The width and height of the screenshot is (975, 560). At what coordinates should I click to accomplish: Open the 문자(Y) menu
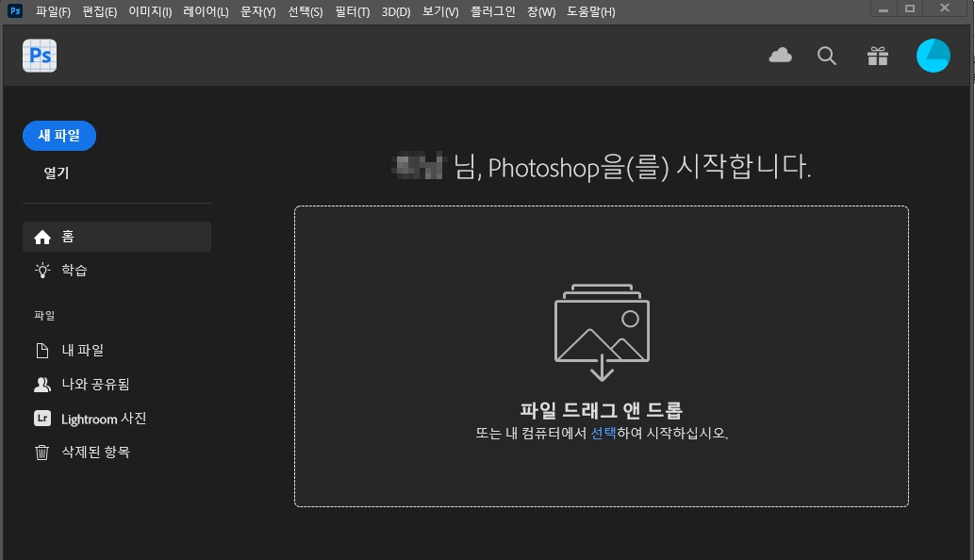point(258,12)
